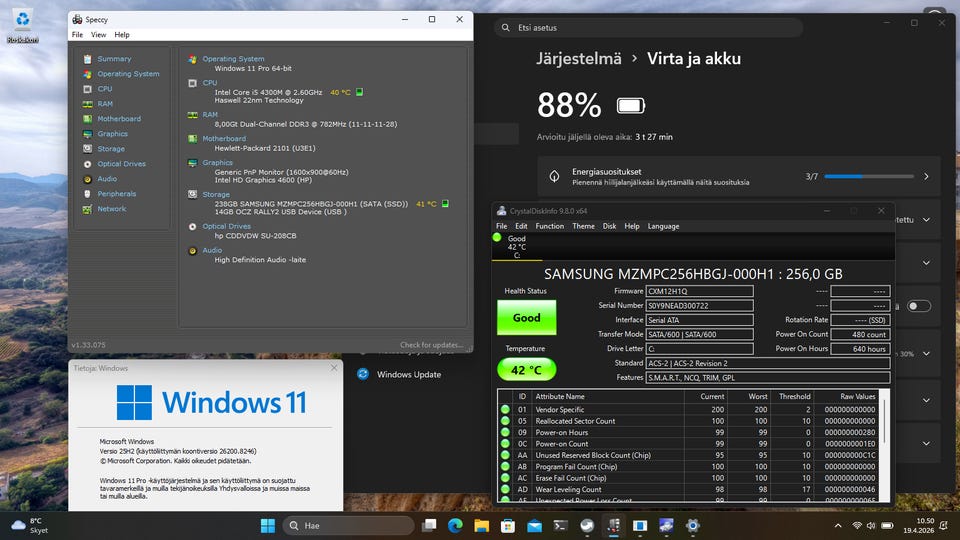The height and width of the screenshot is (540, 960).
Task: Select Operating System in Speccy sidebar
Action: (128, 73)
